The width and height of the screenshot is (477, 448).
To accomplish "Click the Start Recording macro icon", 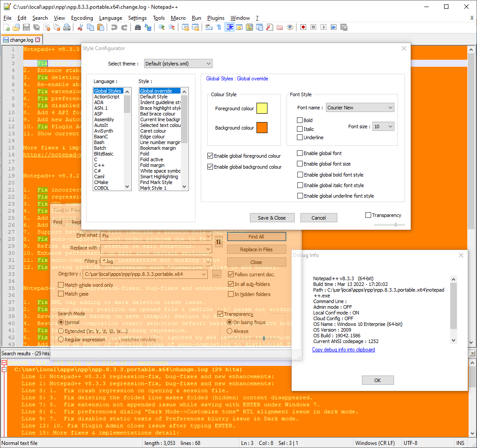I will tap(304, 27).
